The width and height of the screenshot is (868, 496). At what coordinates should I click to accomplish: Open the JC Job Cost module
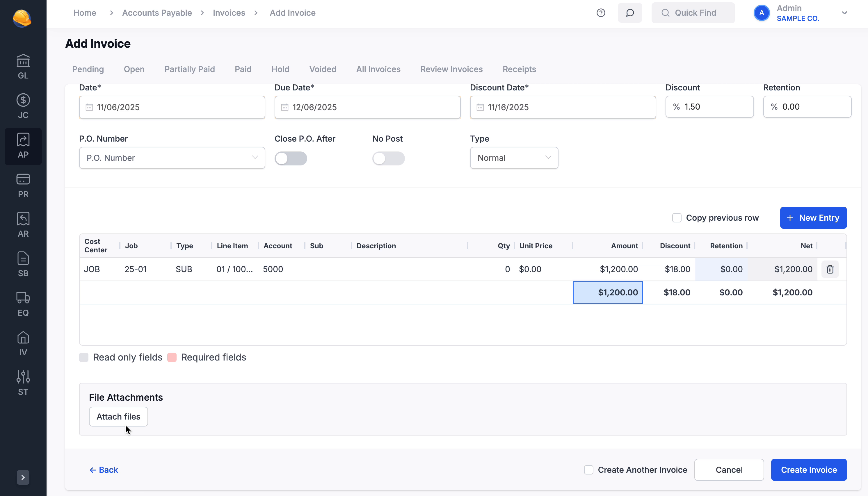(23, 105)
